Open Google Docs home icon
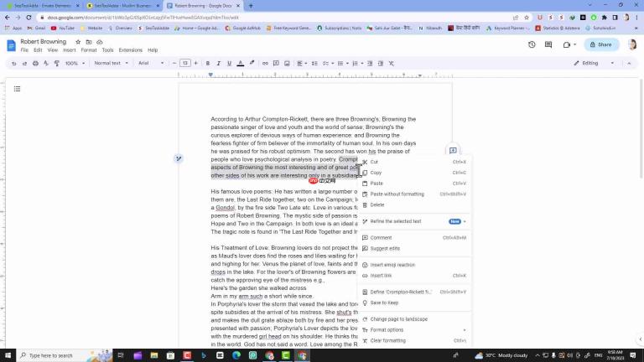Viewport: 644px width, 362px height. pos(11,45)
